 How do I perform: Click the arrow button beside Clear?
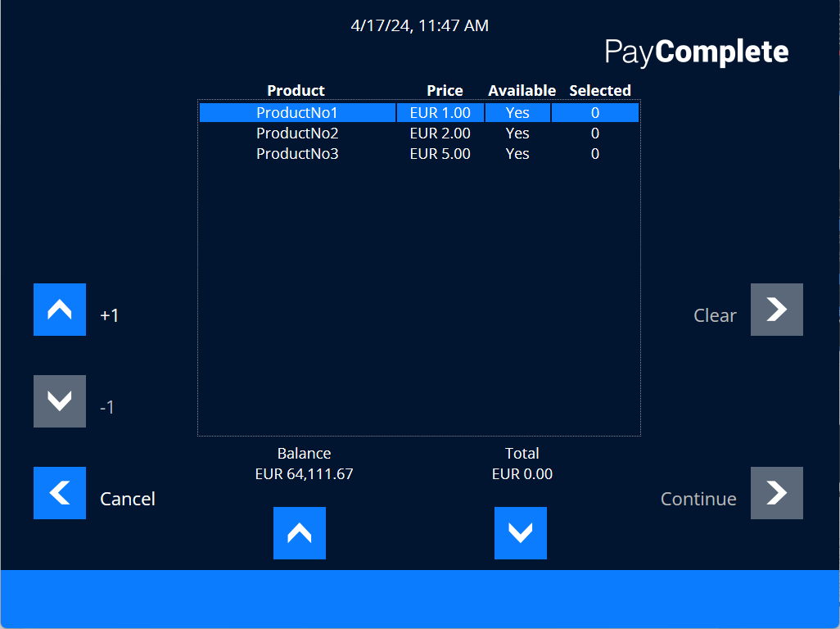point(776,310)
